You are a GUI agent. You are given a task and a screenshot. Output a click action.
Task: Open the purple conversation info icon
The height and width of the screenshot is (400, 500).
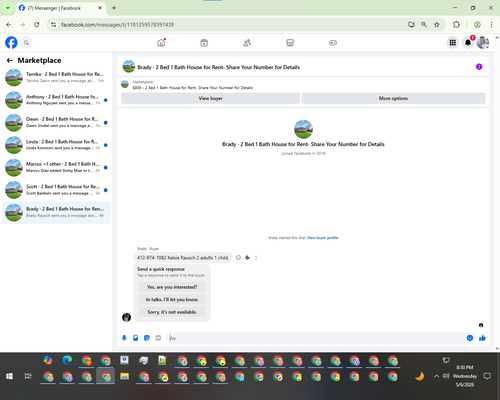[479, 67]
